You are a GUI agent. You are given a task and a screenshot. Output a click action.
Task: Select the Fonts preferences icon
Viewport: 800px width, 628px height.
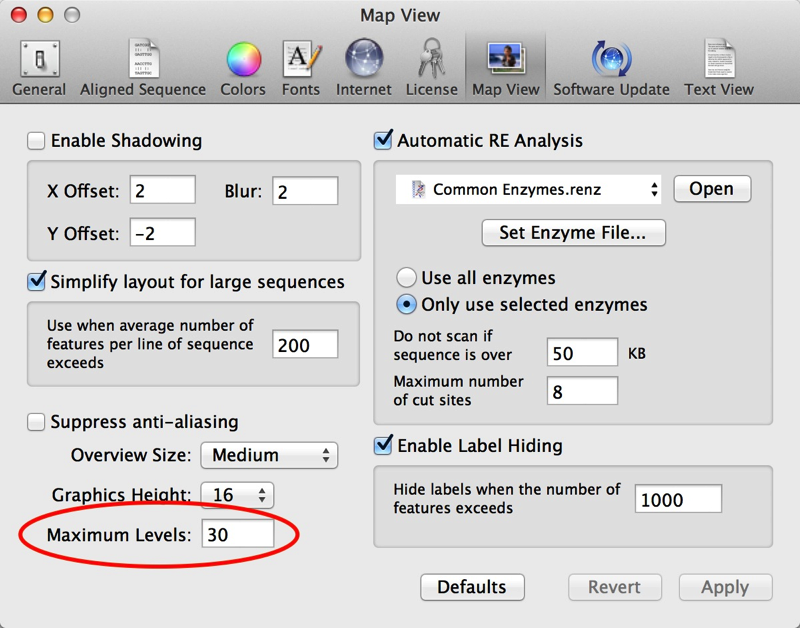tap(300, 66)
